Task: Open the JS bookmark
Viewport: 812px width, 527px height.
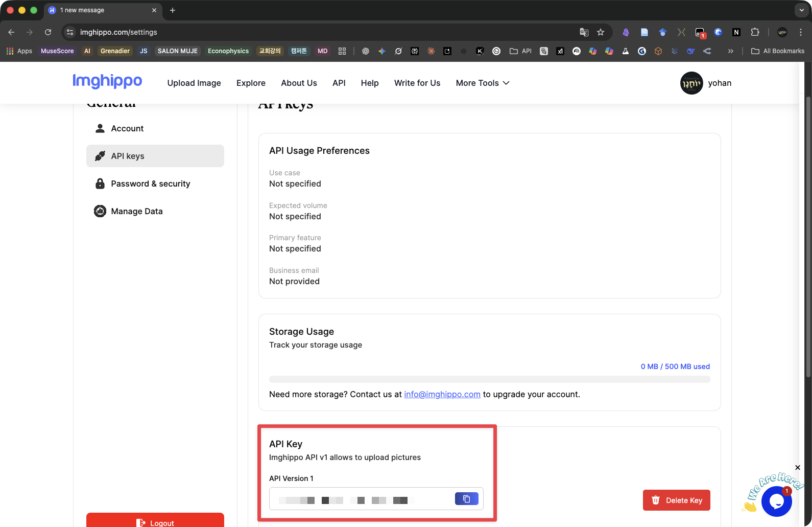Action: click(144, 51)
